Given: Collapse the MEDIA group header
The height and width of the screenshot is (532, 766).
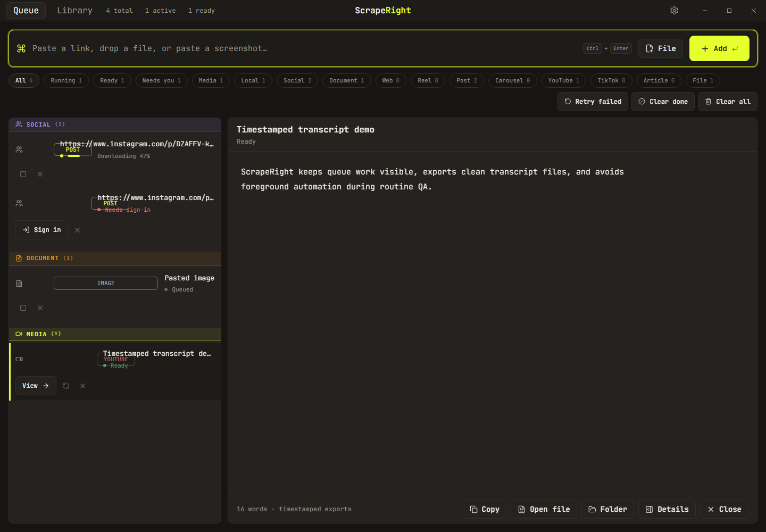Looking at the screenshot, I should 115,334.
